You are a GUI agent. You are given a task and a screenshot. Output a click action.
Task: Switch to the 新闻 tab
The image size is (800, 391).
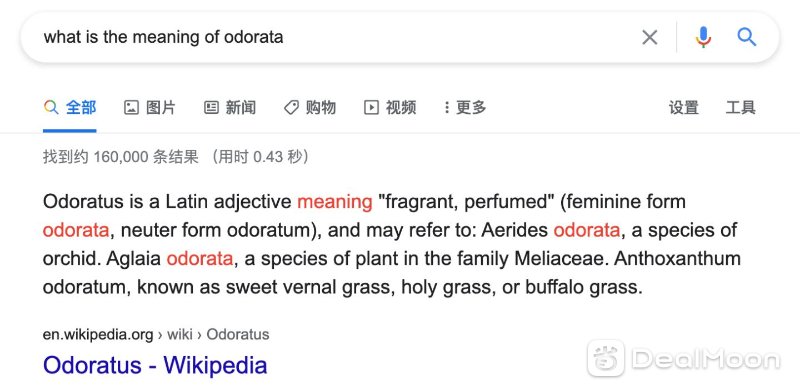click(x=241, y=107)
